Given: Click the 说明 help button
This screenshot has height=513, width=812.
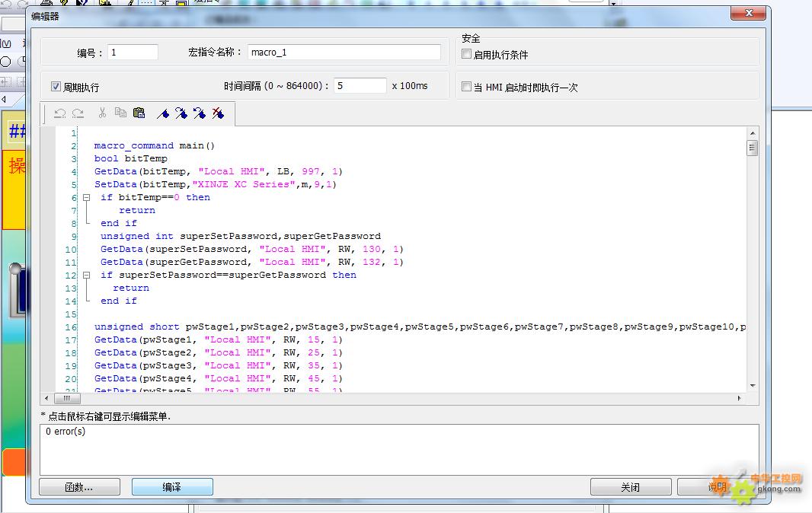Looking at the screenshot, I should pos(718,487).
